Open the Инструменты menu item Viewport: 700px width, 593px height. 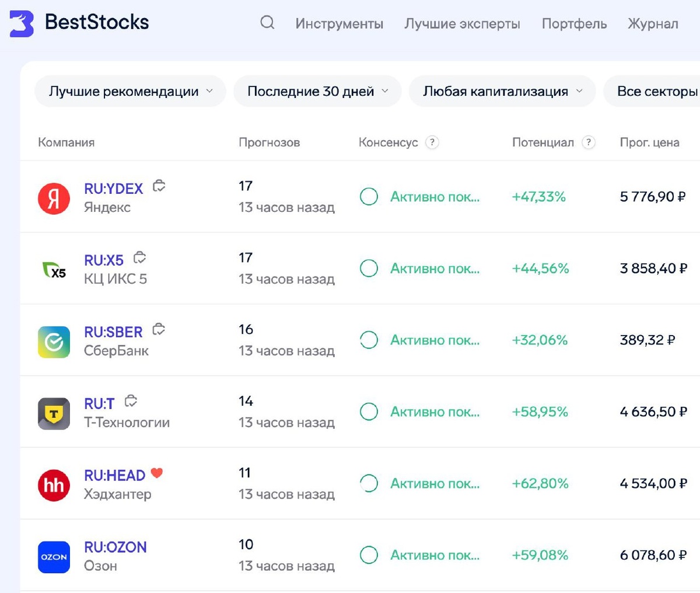pos(339,24)
